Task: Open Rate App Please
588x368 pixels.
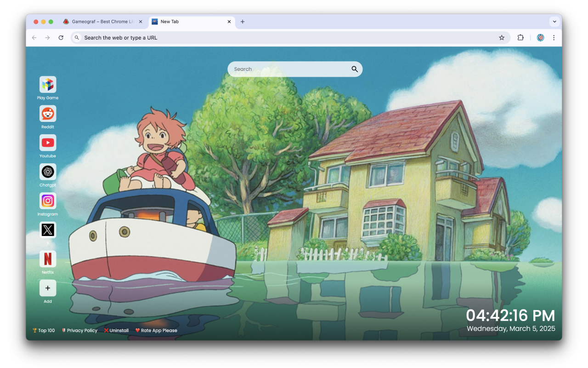Action: tap(156, 330)
